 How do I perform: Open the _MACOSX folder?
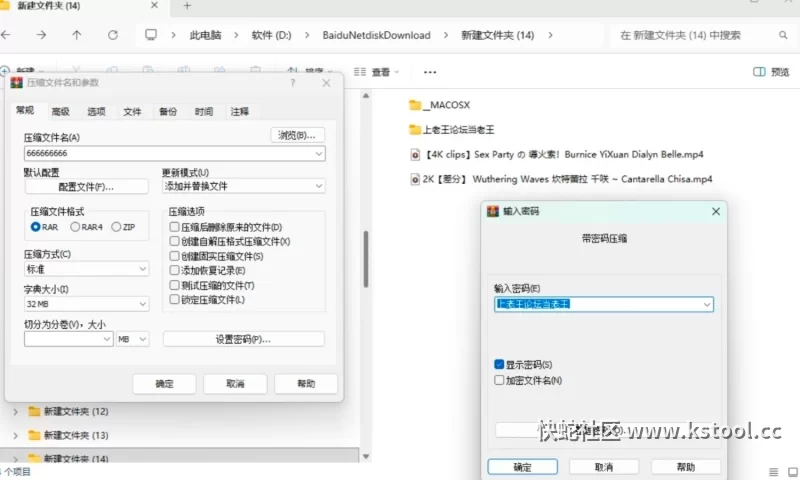[439, 105]
